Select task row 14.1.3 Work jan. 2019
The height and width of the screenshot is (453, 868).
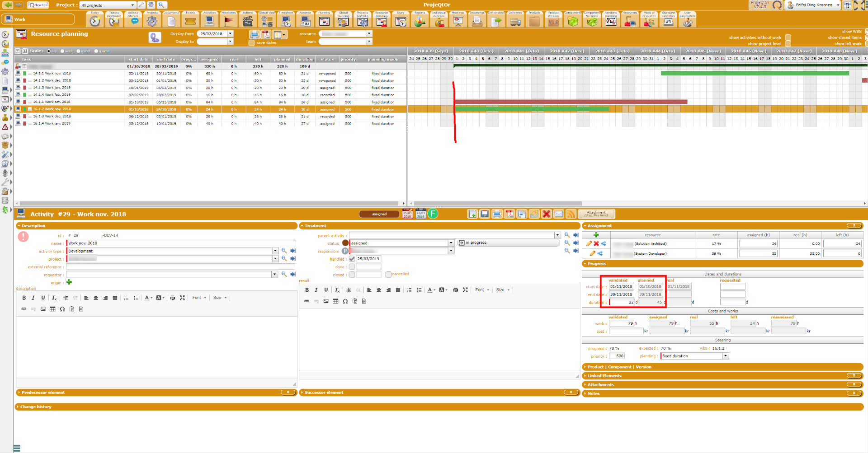click(52, 88)
